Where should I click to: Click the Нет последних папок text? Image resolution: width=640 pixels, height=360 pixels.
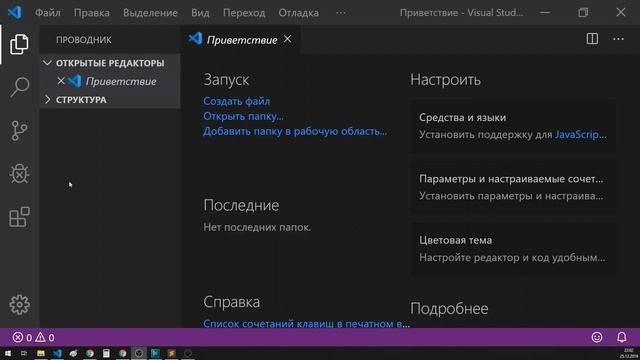[257, 227]
